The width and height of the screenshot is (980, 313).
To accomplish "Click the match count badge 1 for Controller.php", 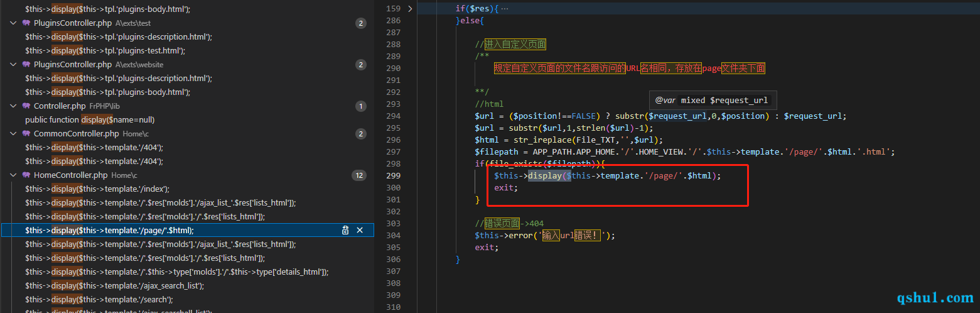I will pos(360,106).
